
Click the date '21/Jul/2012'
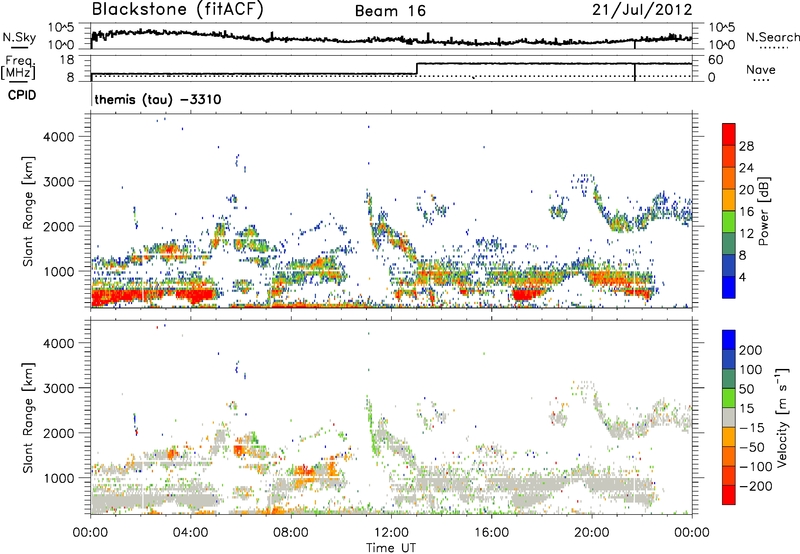642,10
